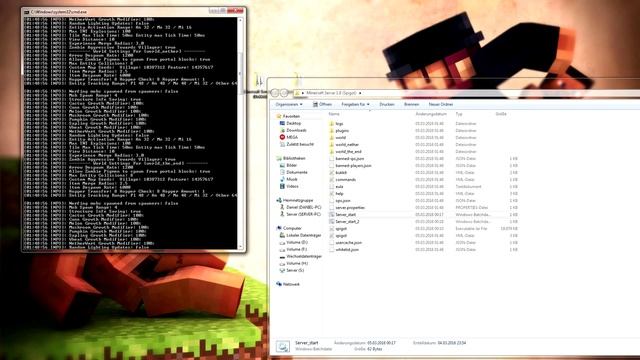Sort by the Änderungsdatum column header
Screen dimensions: 640x360
click(x=431, y=114)
